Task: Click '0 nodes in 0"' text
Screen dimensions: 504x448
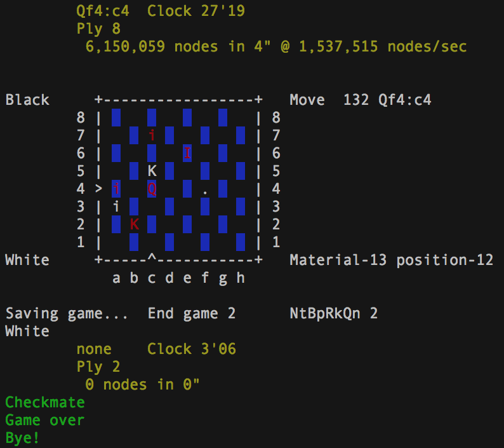Action: pyautogui.click(x=142, y=384)
